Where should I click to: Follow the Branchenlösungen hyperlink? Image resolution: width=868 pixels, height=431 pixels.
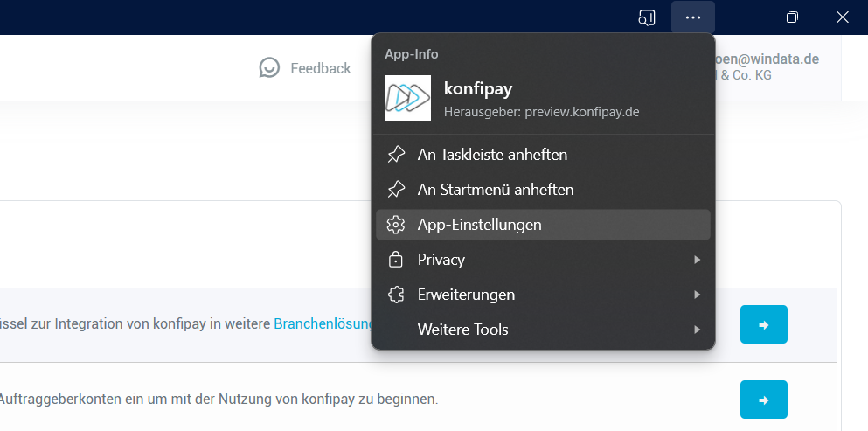click(323, 323)
